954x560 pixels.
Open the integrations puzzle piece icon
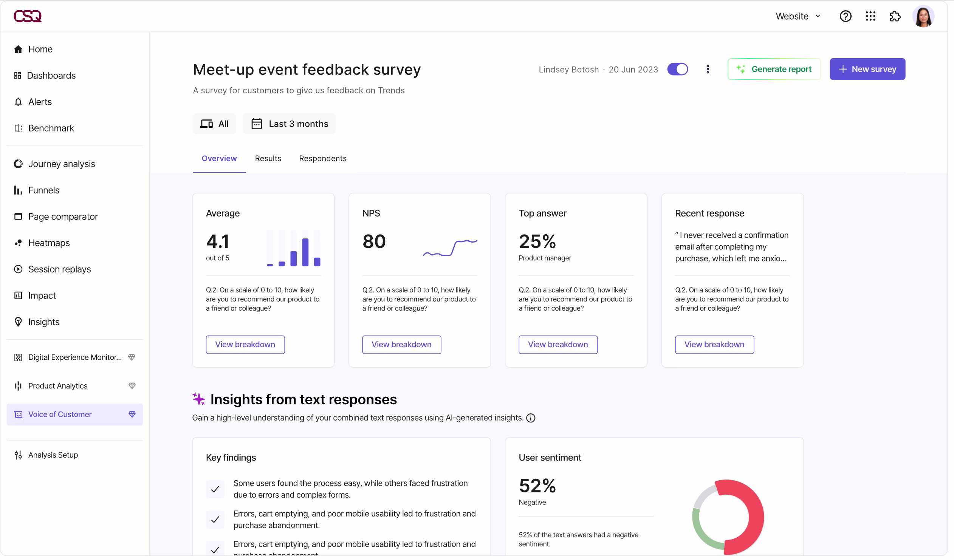895,16
